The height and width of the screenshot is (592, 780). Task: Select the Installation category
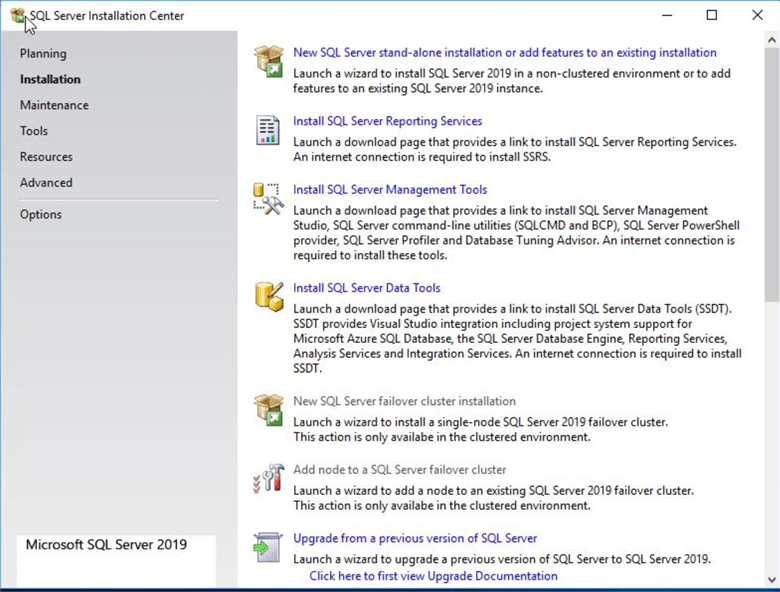(50, 79)
